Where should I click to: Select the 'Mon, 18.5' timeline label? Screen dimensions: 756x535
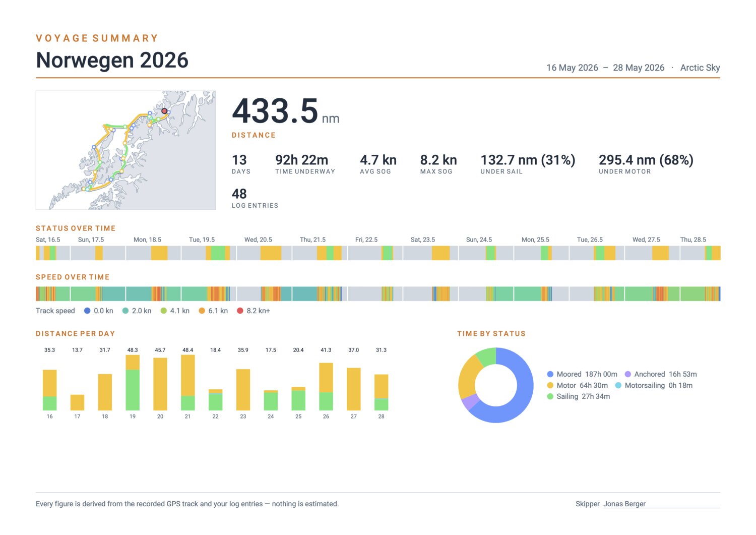(147, 240)
